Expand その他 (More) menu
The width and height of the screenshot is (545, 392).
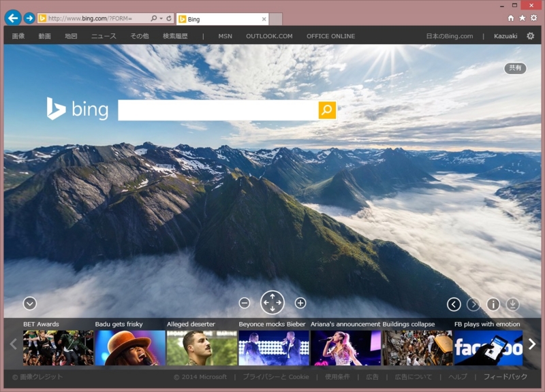coord(140,36)
